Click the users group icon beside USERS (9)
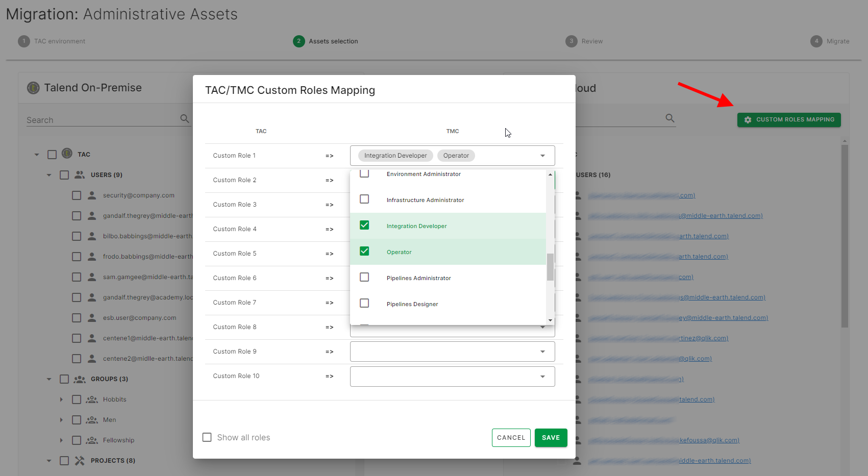This screenshot has height=476, width=868. pos(80,174)
